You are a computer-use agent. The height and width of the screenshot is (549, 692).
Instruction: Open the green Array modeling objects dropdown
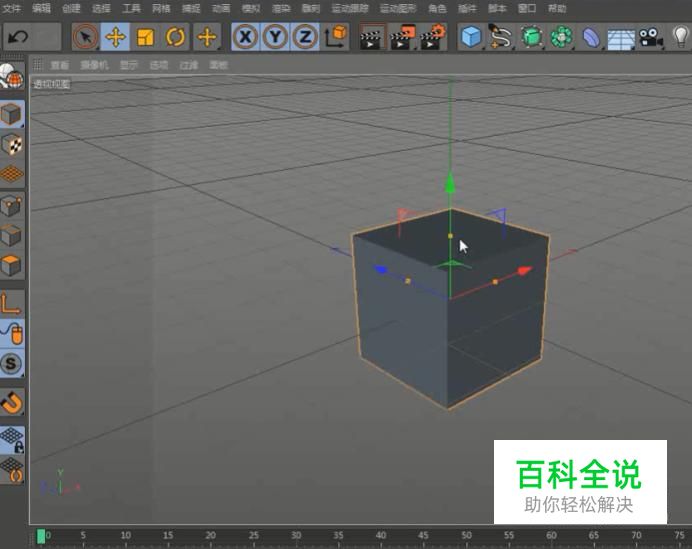561,37
